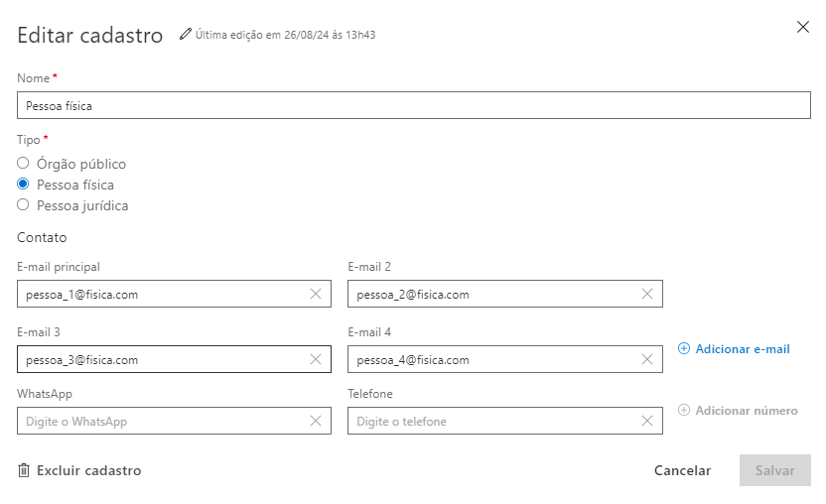Clear the E-mail 2 field using X
This screenshot has width=826, height=504.
647,294
